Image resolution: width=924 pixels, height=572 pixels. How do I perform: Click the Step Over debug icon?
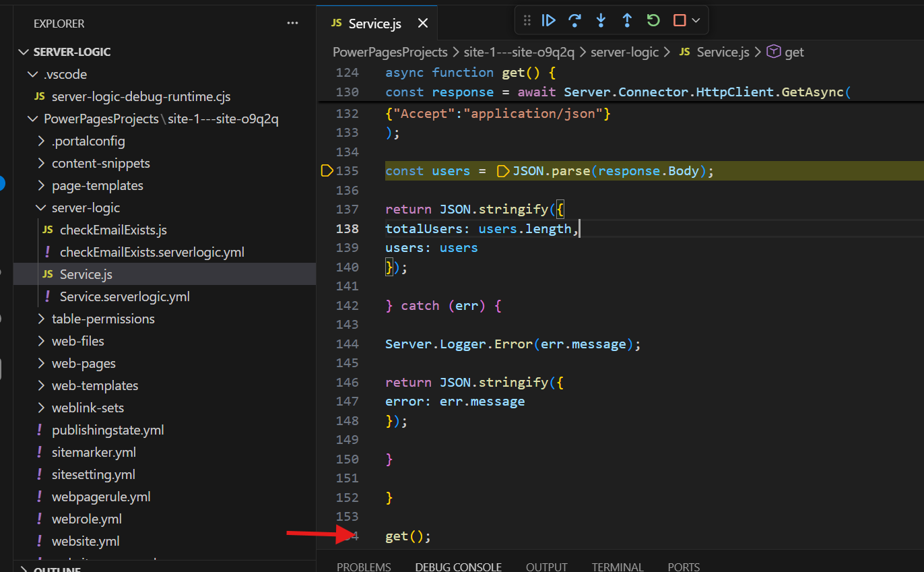click(x=574, y=20)
